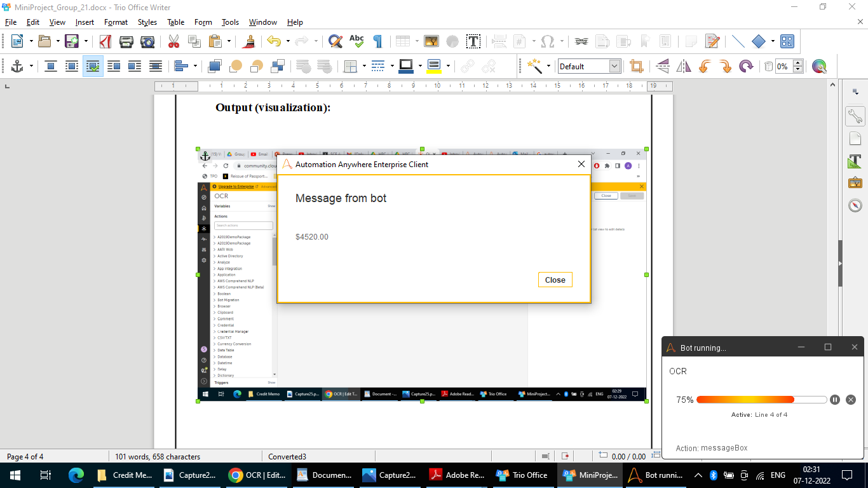Rotate image 90° right
This screenshot has width=868, height=488.
tap(725, 66)
